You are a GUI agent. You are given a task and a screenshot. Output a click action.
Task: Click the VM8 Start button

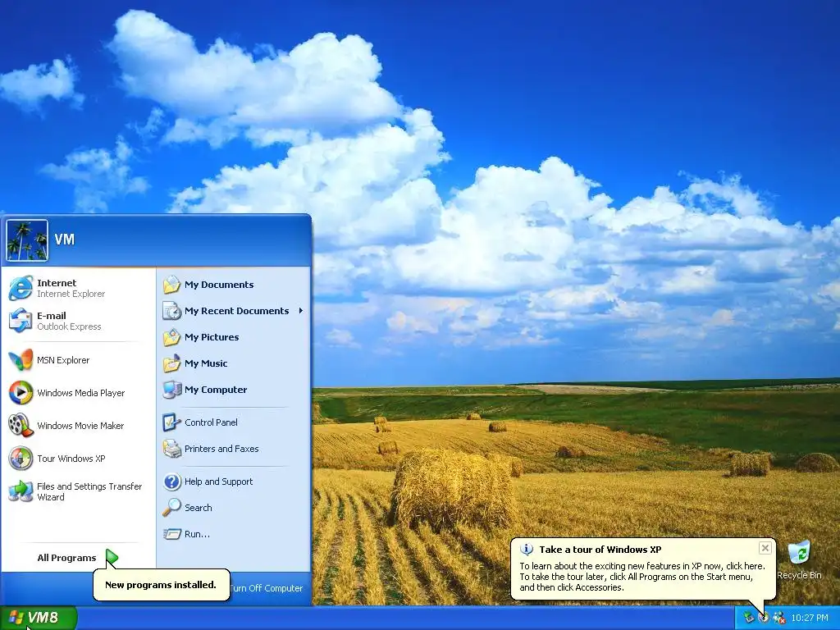39,618
